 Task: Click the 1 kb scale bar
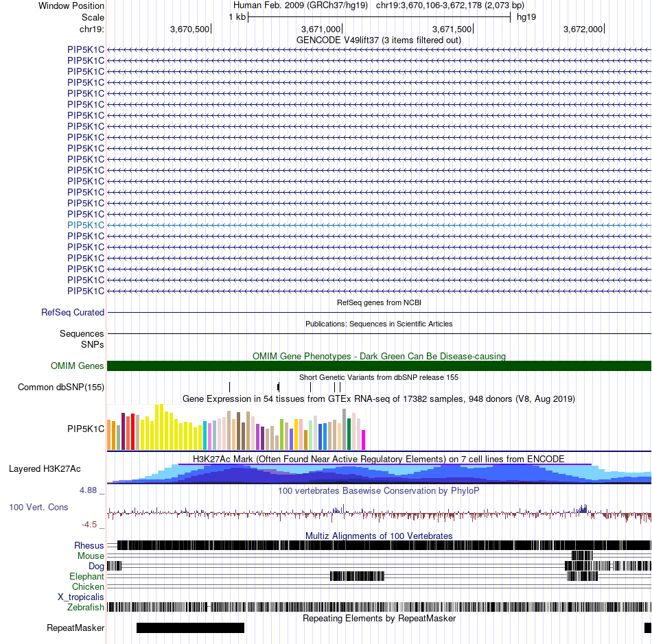379,17
